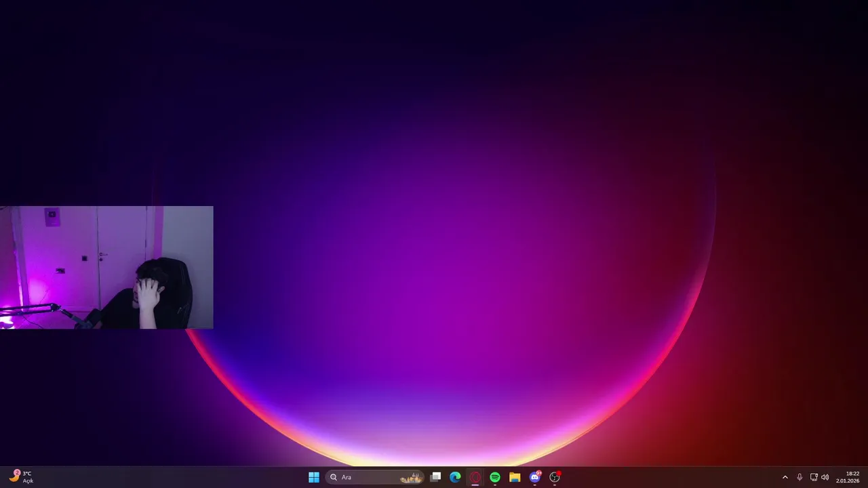The height and width of the screenshot is (488, 868).
Task: Launch Microsoft Edge from taskbar
Action: pyautogui.click(x=455, y=477)
